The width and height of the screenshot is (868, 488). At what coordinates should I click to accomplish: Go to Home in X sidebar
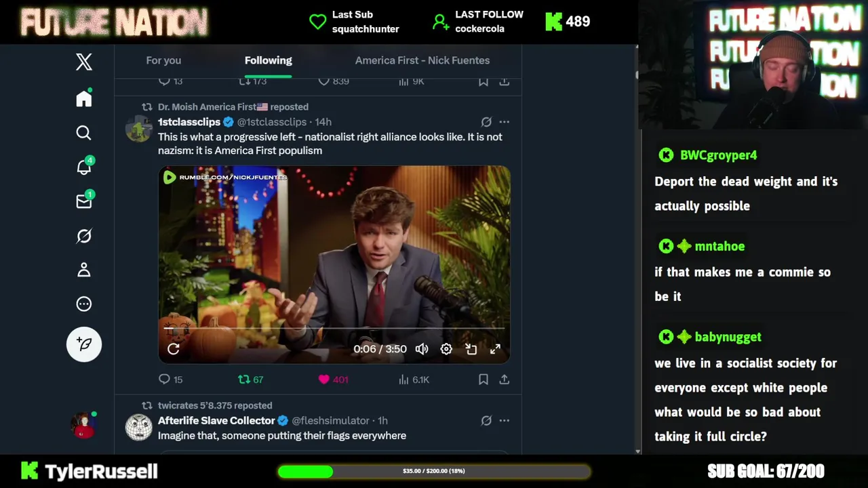click(x=84, y=98)
